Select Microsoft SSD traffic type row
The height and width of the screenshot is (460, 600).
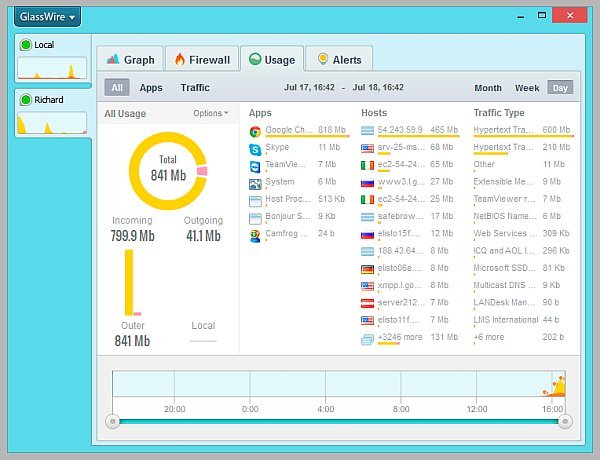[x=523, y=269]
